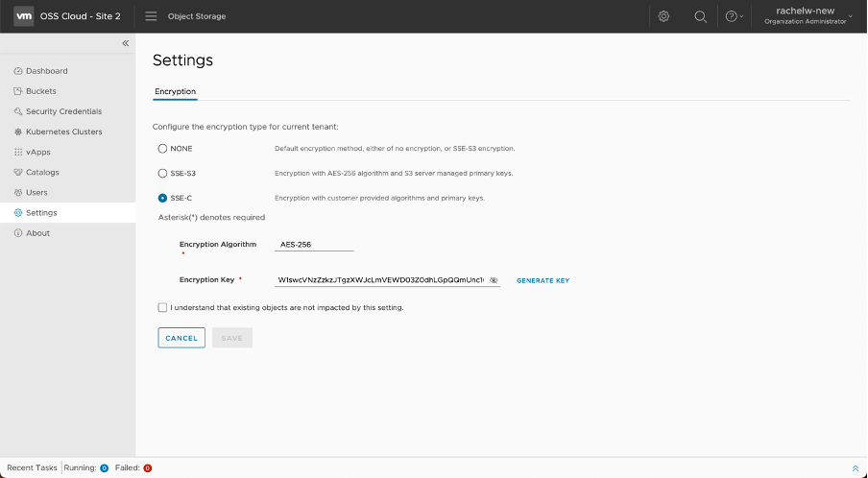The width and height of the screenshot is (868, 478).
Task: Click the GENERATE KEY link
Action: [x=542, y=280]
